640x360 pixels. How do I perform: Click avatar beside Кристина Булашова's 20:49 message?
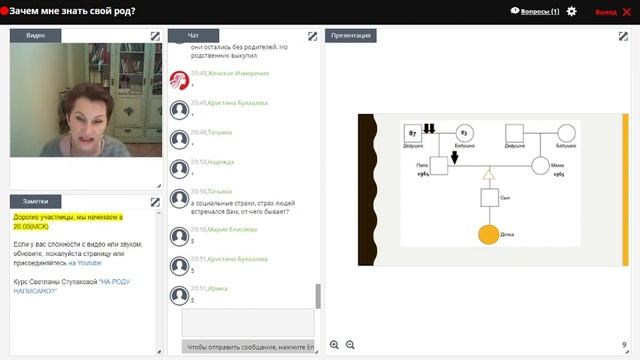click(179, 110)
